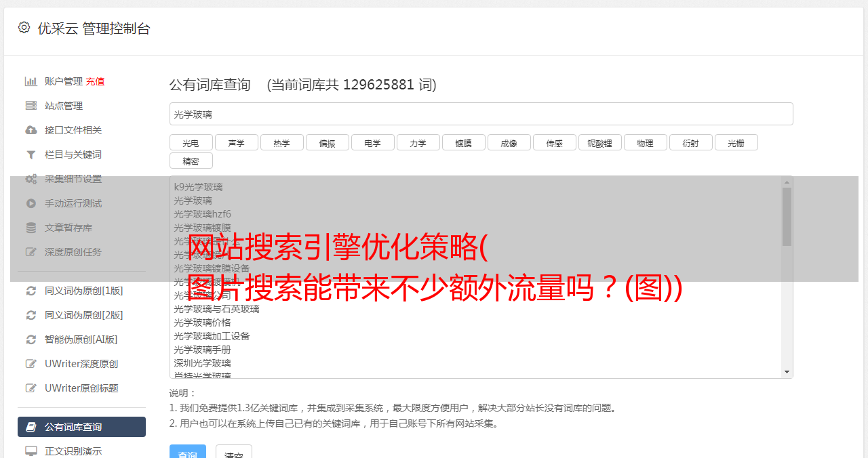Click the blue 查询 button
This screenshot has width=868, height=458.
tap(188, 453)
